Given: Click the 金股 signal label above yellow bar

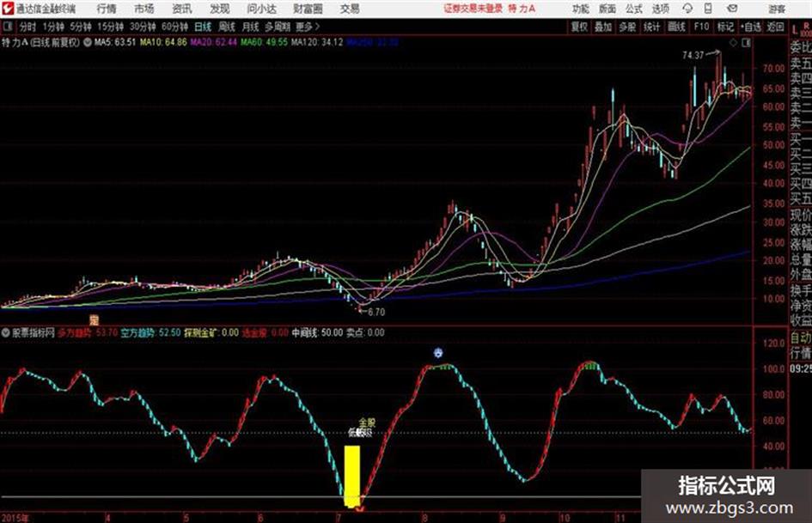Looking at the screenshot, I should (x=367, y=423).
